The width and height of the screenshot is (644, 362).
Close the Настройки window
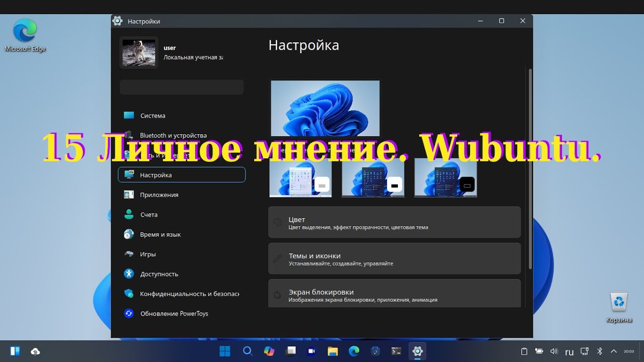tap(523, 21)
